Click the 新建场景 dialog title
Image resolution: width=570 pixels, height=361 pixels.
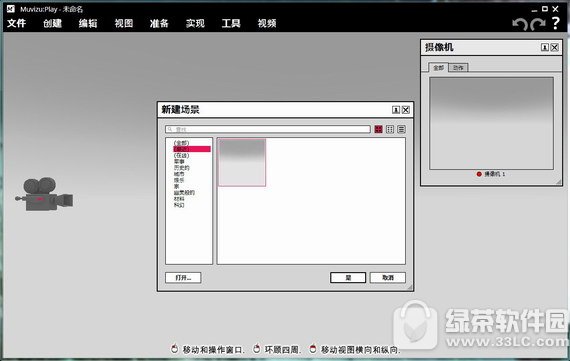[x=180, y=109]
